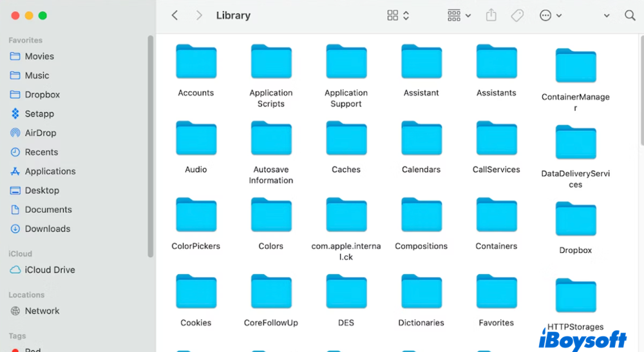Open Applications from the sidebar
The image size is (644, 352).
(x=50, y=171)
